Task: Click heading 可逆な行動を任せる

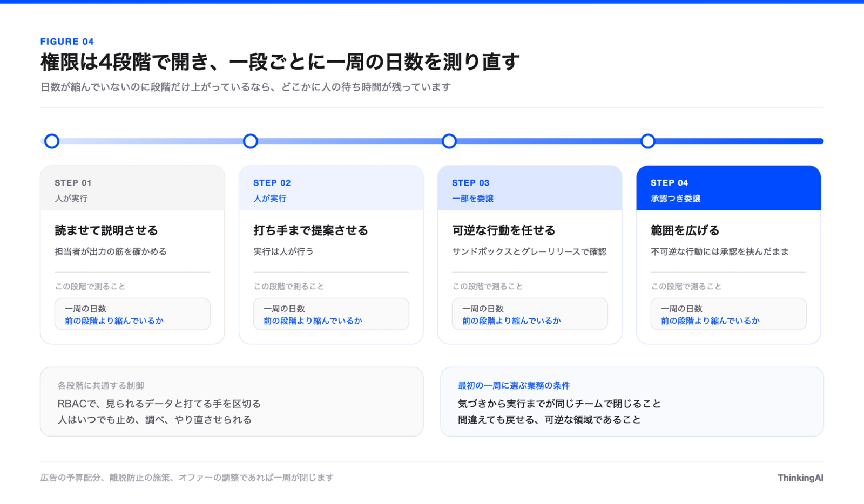Action: click(504, 230)
